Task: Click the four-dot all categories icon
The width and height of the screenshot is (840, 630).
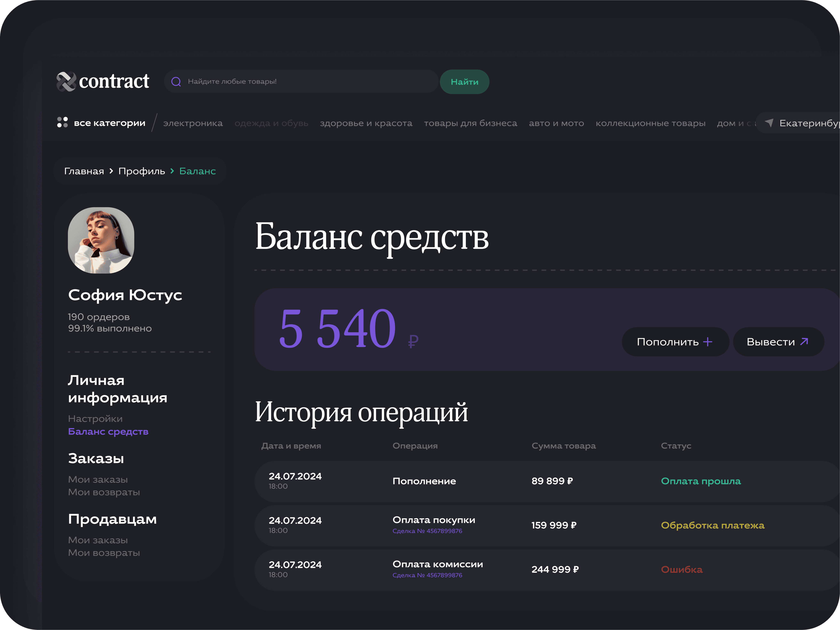Action: point(62,122)
